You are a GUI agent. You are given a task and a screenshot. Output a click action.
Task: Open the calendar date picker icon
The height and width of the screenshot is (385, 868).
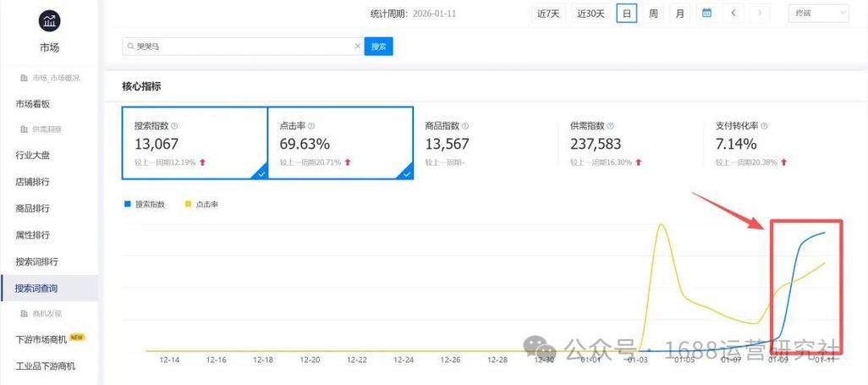coord(706,13)
